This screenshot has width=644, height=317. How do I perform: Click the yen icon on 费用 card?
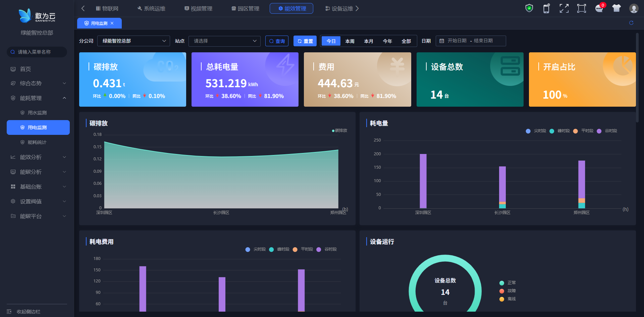point(397,66)
